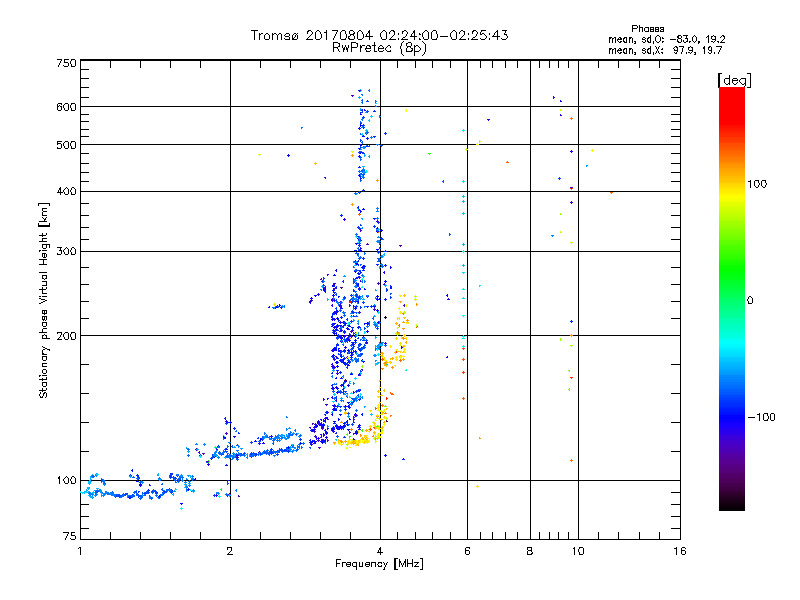Click y-axis tick label '200'
Screen dimensions: 800x600
[x=66, y=336]
